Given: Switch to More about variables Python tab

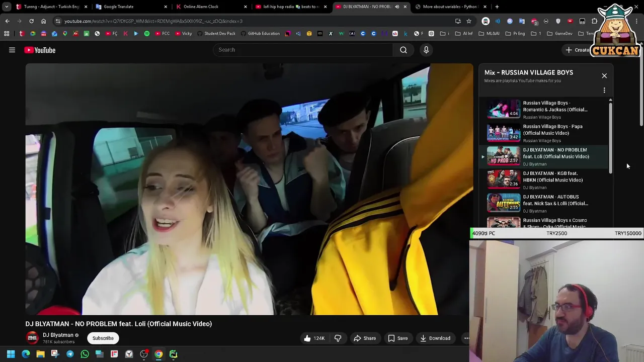Looking at the screenshot, I should [451, 7].
